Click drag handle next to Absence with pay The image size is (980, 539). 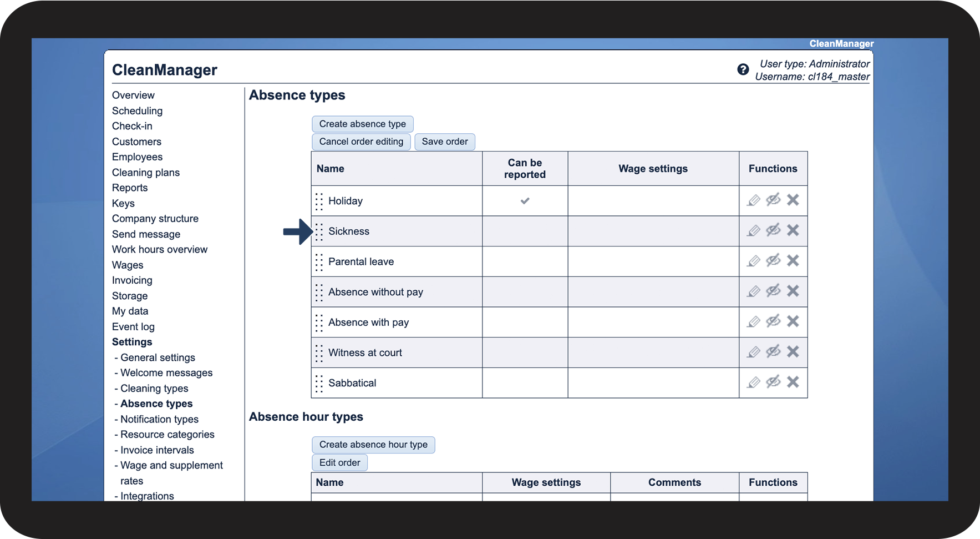tap(319, 323)
